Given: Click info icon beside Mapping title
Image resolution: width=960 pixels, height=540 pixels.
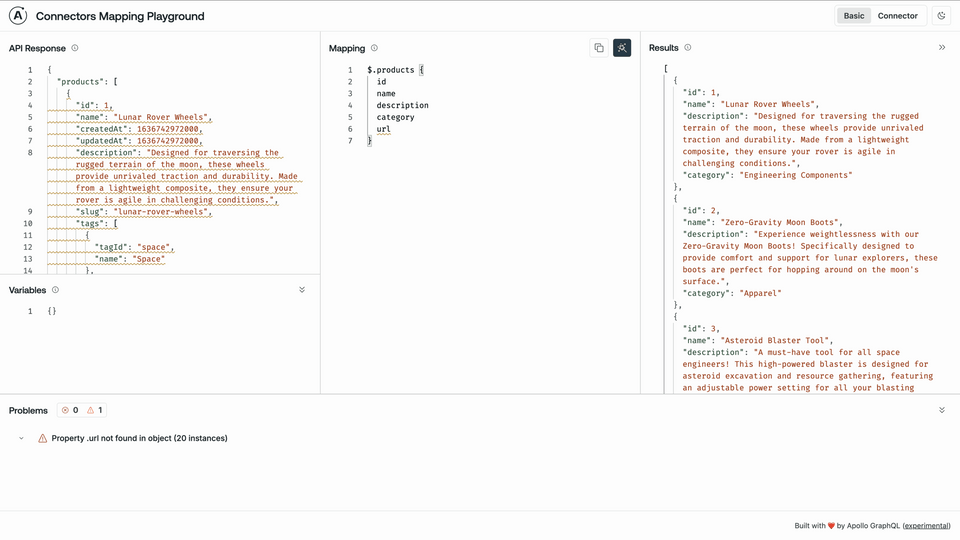Looking at the screenshot, I should point(375,48).
